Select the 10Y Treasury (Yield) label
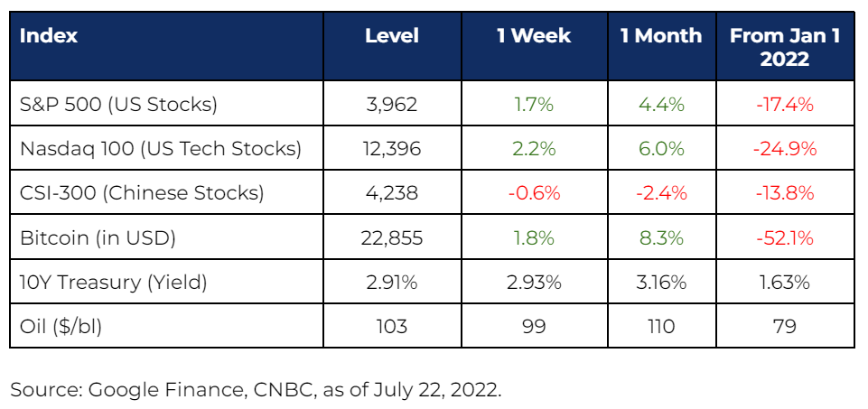The width and height of the screenshot is (868, 409). pos(114,282)
